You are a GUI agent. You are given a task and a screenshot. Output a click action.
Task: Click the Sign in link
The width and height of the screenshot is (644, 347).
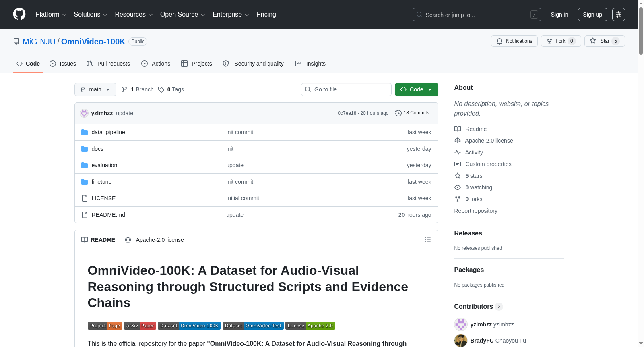tap(559, 15)
